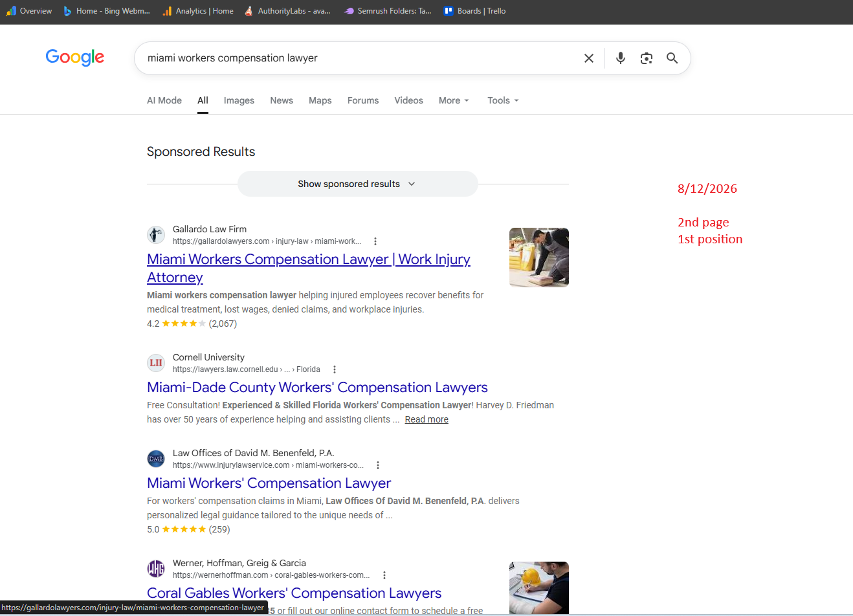
Task: Open Miami-Dade County Workers' Compensation Lawyers link
Action: point(317,387)
